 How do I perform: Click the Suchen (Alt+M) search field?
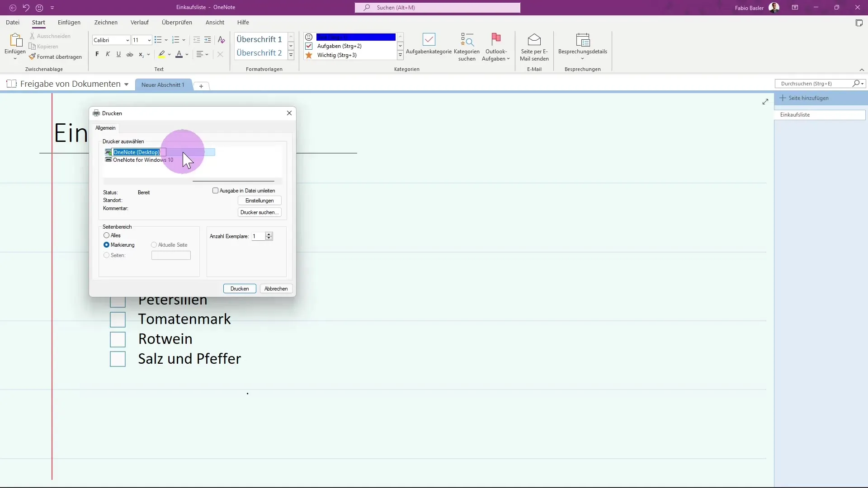pyautogui.click(x=438, y=8)
